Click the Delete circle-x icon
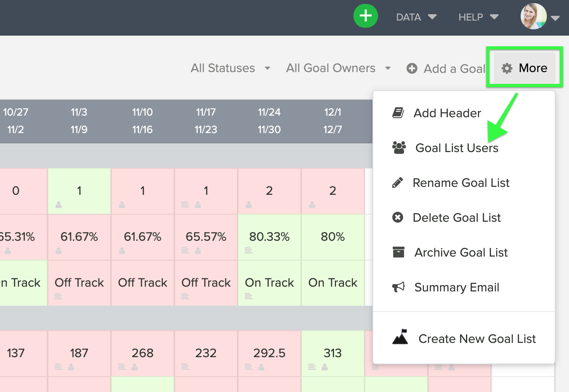The image size is (569, 392). (397, 217)
